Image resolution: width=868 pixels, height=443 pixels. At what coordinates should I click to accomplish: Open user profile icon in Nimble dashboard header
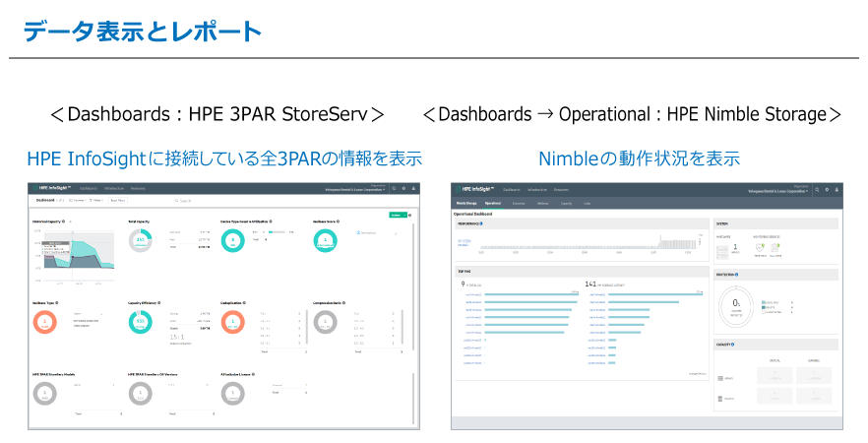(837, 189)
